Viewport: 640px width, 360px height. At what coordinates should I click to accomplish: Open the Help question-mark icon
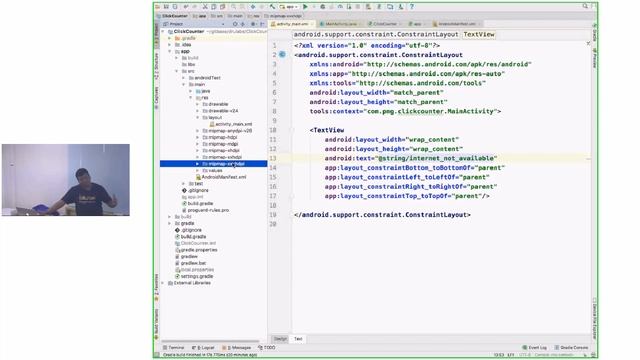pyautogui.click(x=412, y=7)
